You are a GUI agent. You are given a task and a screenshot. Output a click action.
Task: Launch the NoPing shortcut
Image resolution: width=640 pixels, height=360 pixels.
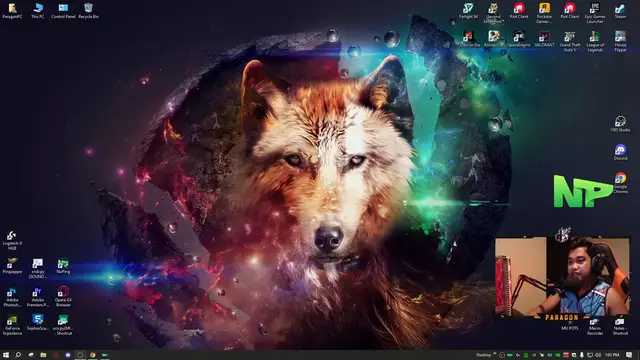[63, 266]
